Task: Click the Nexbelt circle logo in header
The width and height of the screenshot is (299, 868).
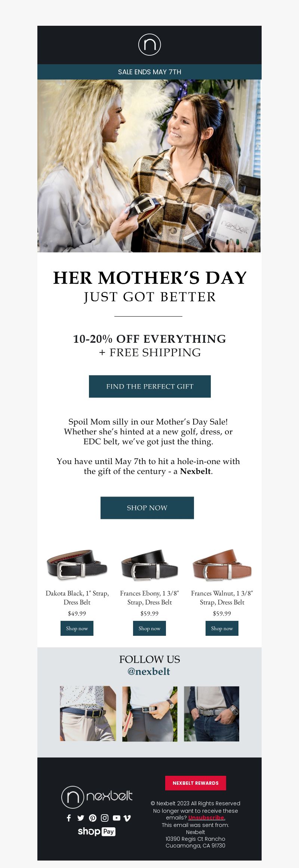Action: pyautogui.click(x=149, y=45)
